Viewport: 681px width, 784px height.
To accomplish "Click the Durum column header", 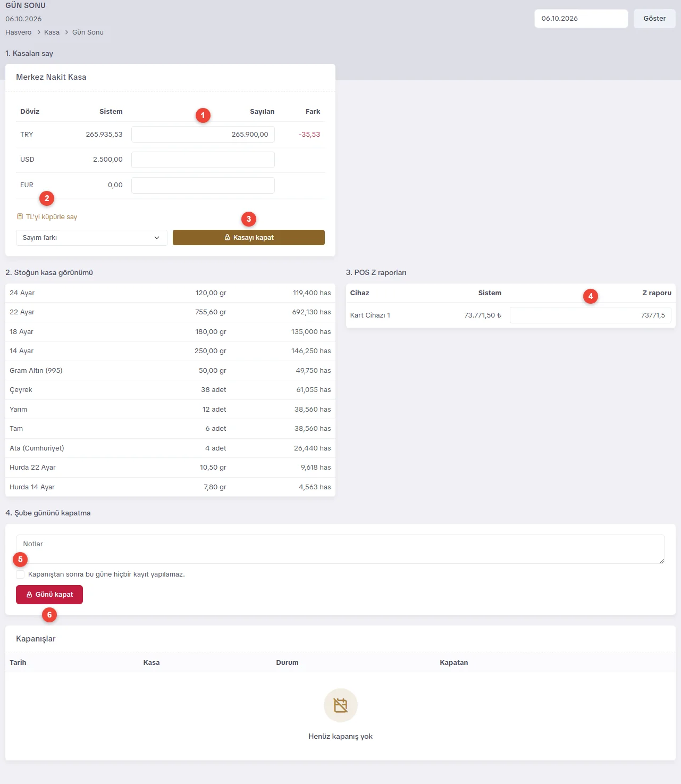I will pos(287,663).
